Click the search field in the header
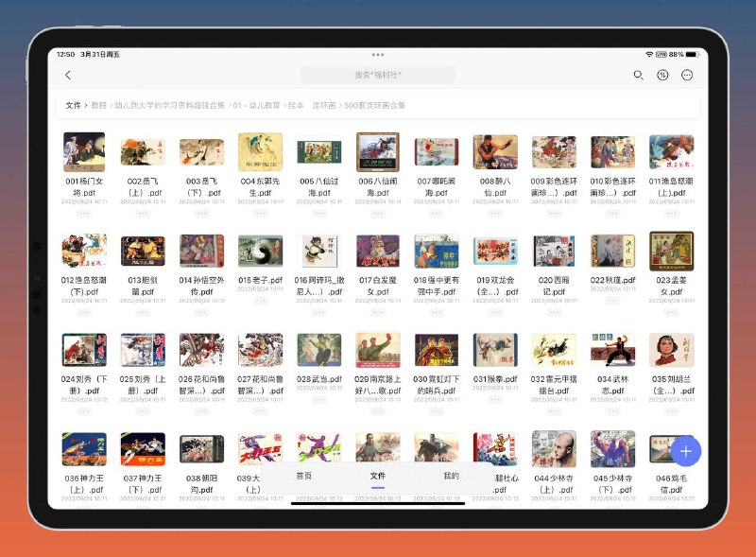 tap(378, 75)
